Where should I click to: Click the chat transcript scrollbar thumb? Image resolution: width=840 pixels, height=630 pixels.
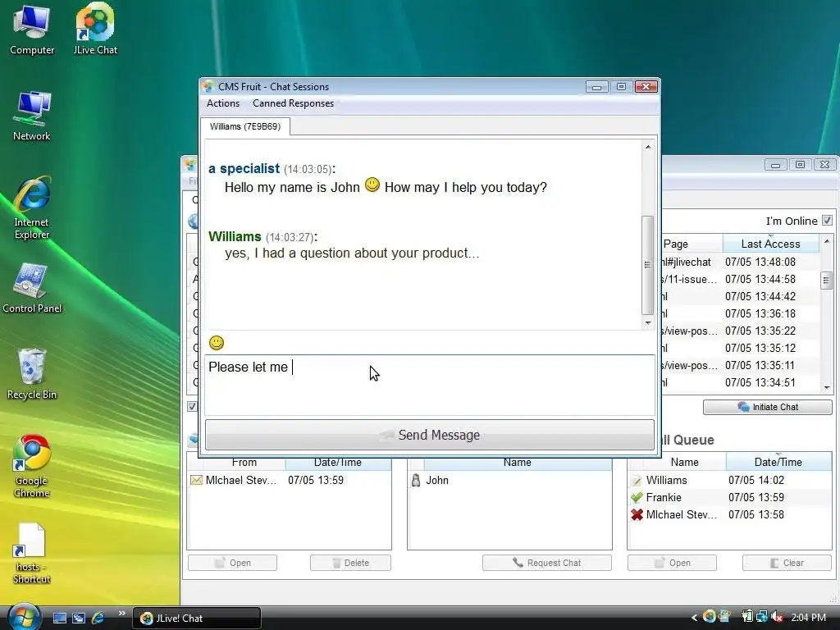(x=648, y=265)
